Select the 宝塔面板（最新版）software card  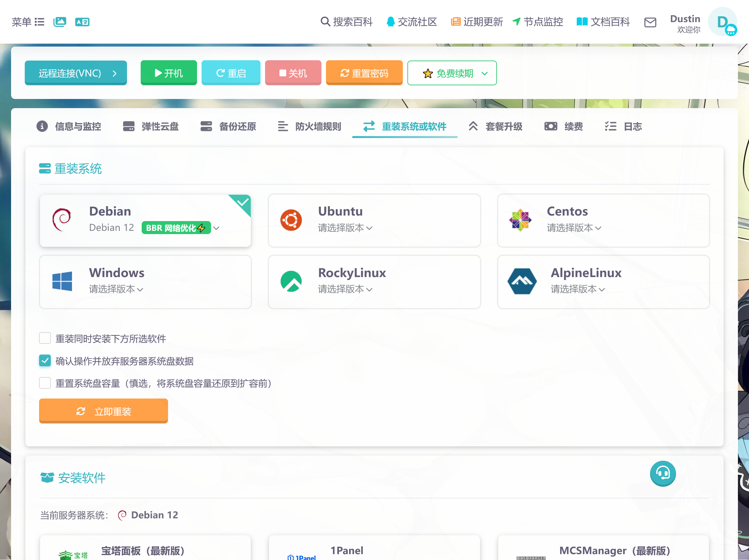tap(145, 548)
